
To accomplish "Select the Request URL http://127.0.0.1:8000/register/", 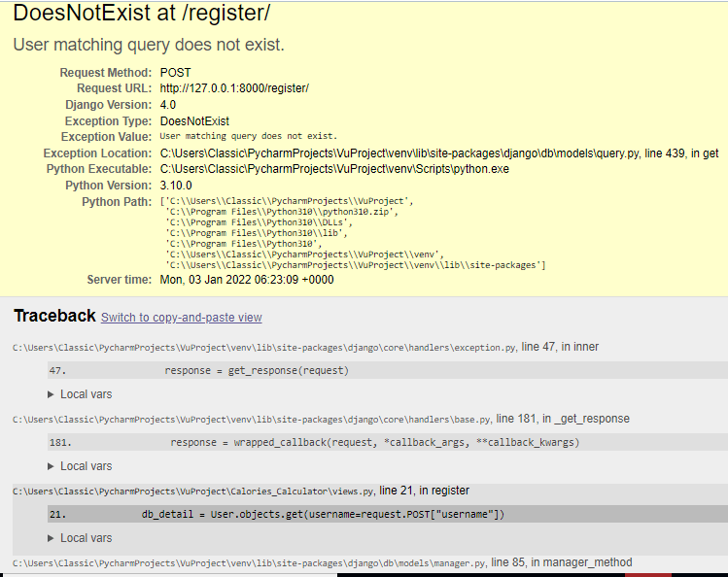I will (x=234, y=88).
